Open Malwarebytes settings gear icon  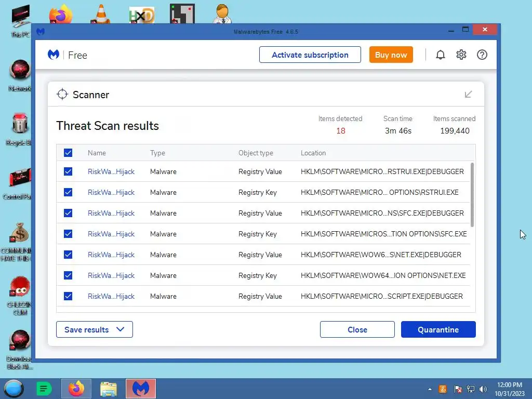coord(461,55)
